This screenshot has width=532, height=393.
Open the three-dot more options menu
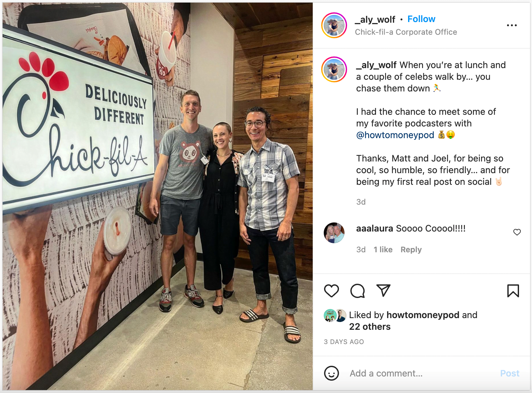[x=512, y=25]
